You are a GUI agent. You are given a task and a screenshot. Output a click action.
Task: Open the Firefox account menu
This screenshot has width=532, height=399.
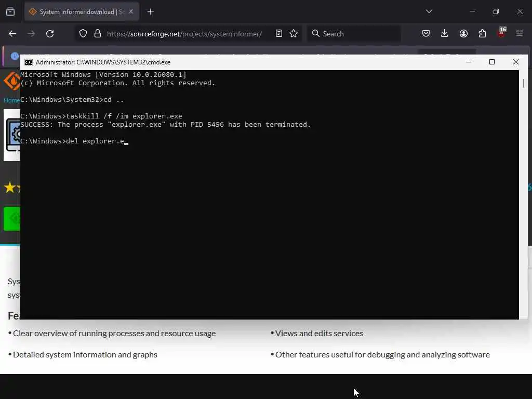(463, 33)
